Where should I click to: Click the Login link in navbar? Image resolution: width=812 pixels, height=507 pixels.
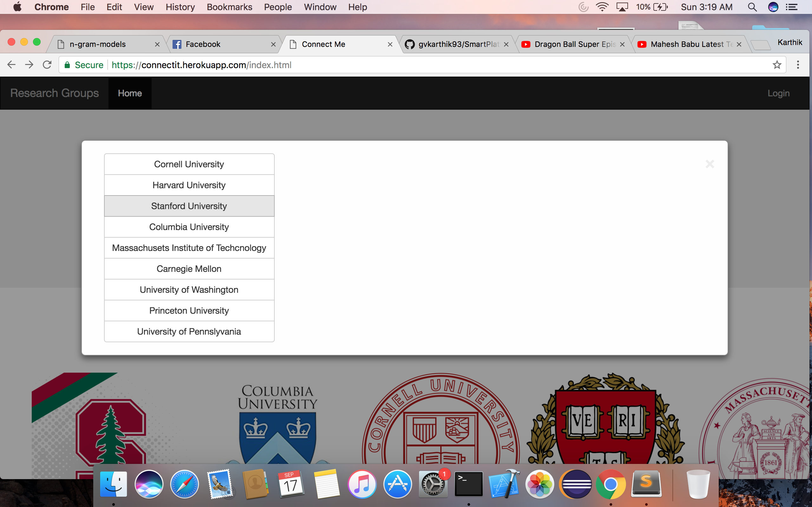[778, 93]
